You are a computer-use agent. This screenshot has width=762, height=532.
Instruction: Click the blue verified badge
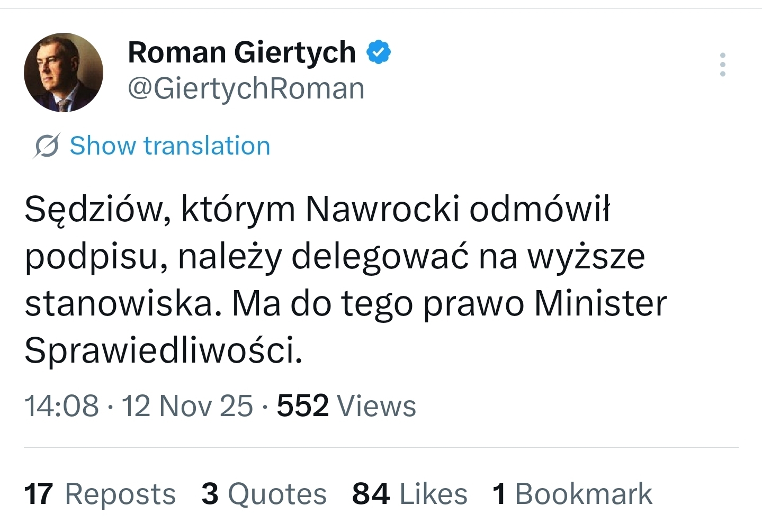379,52
